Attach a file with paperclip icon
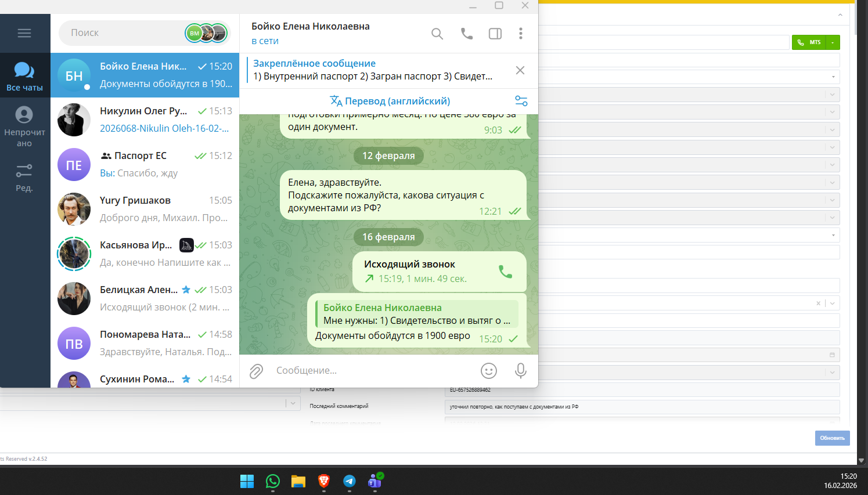This screenshot has height=495, width=868. click(x=256, y=371)
